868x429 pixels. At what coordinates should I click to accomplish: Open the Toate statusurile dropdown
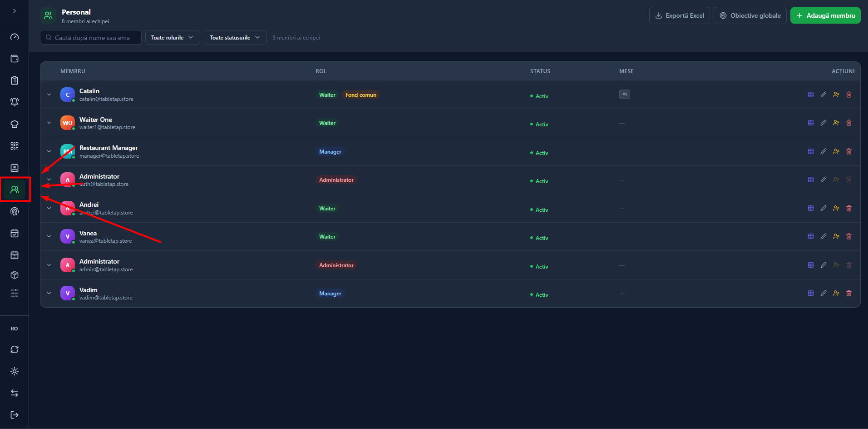(x=235, y=38)
